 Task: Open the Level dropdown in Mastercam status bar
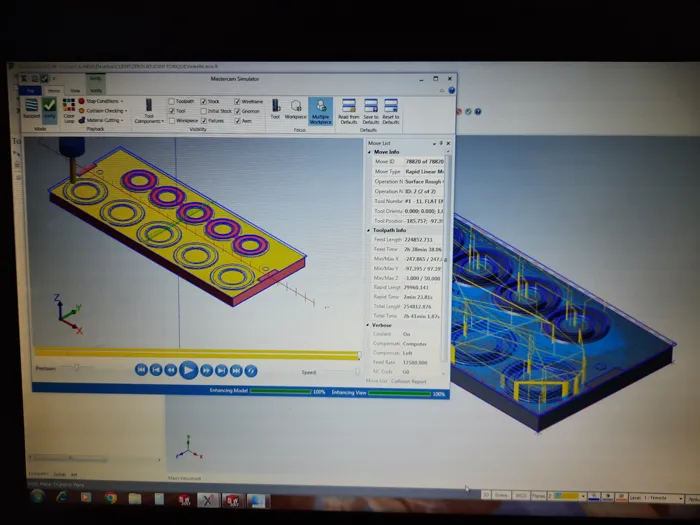click(680, 498)
